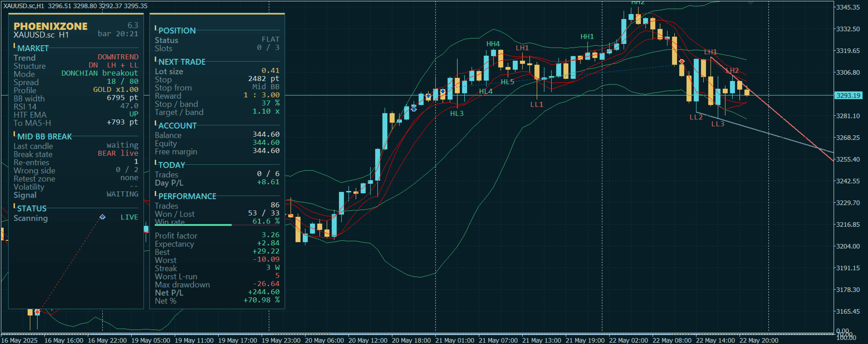Click the BB width 6795 pt value

tap(122, 97)
